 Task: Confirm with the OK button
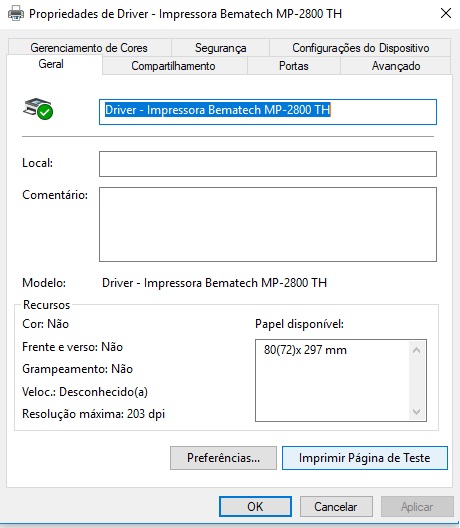pyautogui.click(x=255, y=506)
